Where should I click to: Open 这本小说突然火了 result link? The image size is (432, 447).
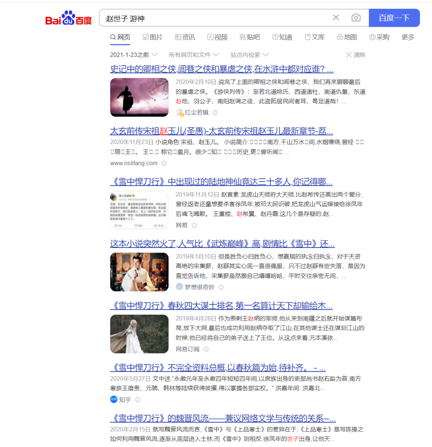click(x=222, y=244)
